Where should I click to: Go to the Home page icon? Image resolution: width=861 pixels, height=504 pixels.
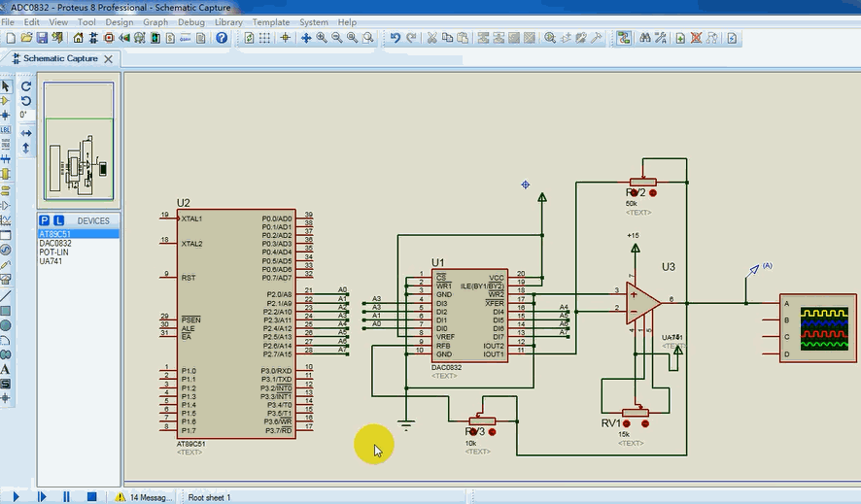pyautogui.click(x=78, y=38)
